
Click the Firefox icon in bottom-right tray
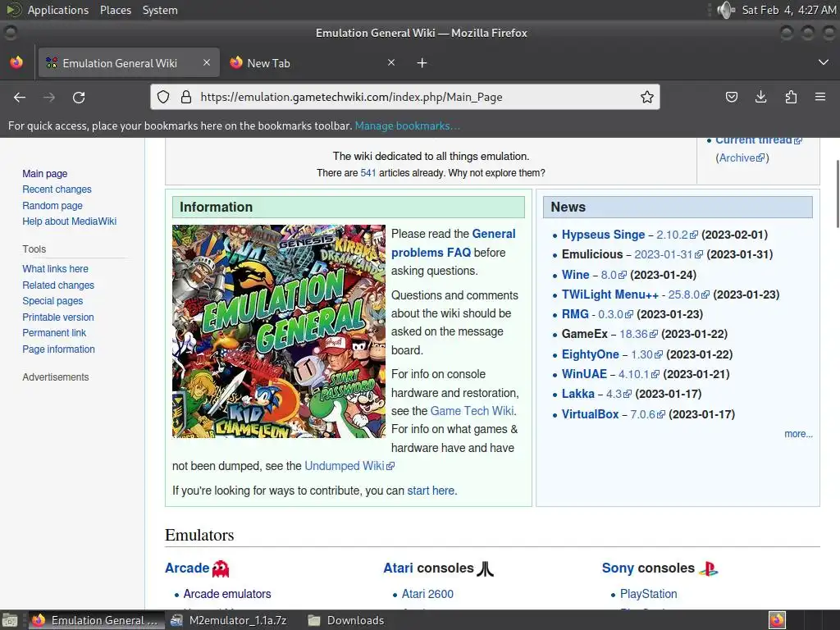tap(777, 620)
